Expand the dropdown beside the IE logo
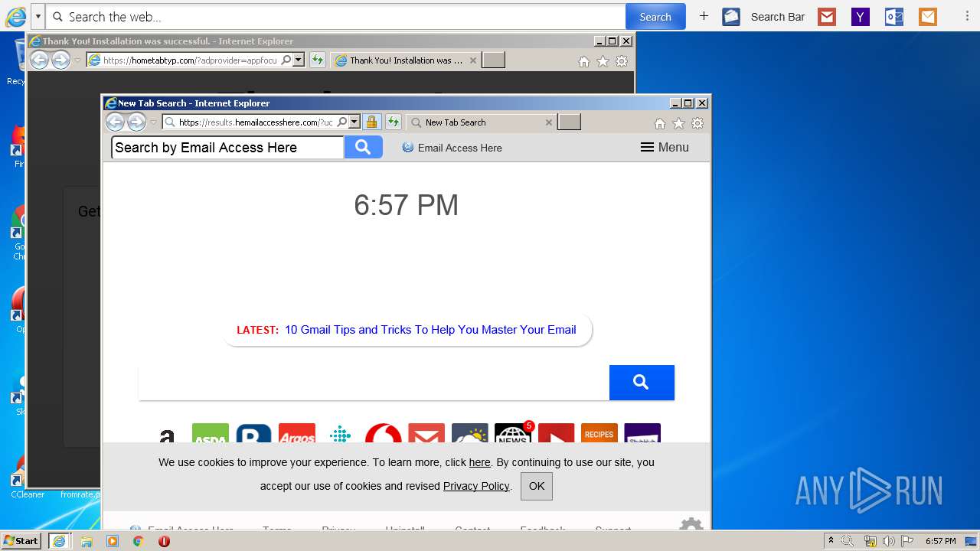Image resolution: width=980 pixels, height=551 pixels. [x=38, y=16]
